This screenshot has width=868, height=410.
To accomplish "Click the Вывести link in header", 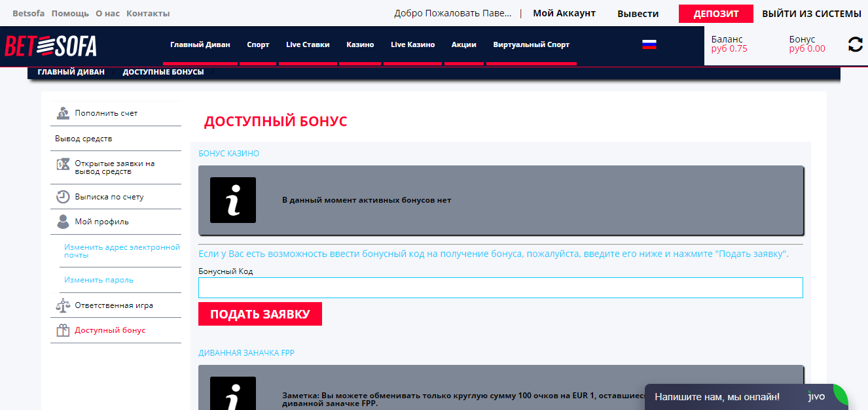I will [638, 14].
